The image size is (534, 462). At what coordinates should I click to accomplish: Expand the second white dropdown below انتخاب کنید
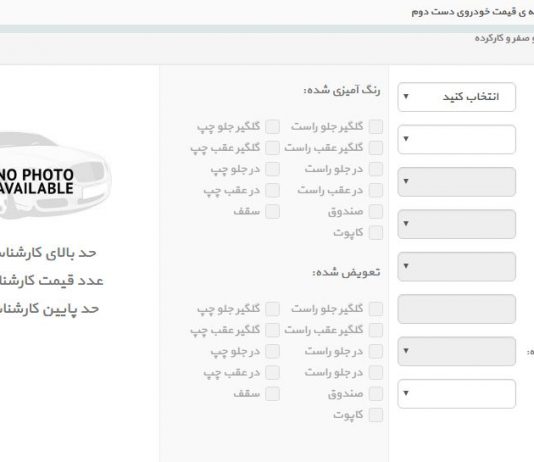[x=456, y=139]
